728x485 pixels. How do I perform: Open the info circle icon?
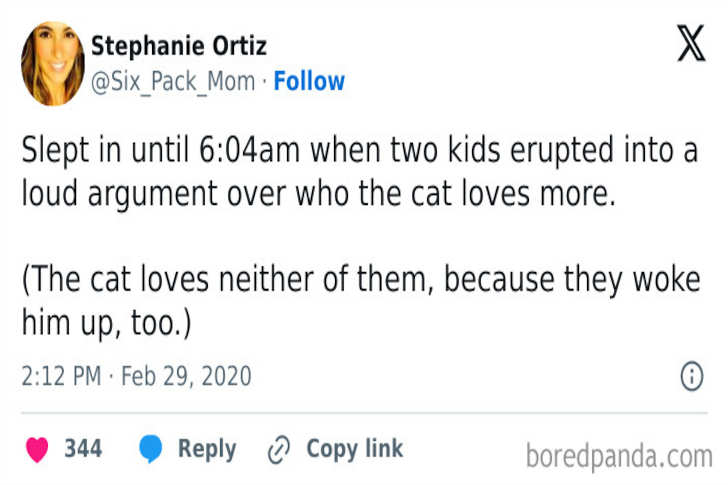(x=691, y=376)
